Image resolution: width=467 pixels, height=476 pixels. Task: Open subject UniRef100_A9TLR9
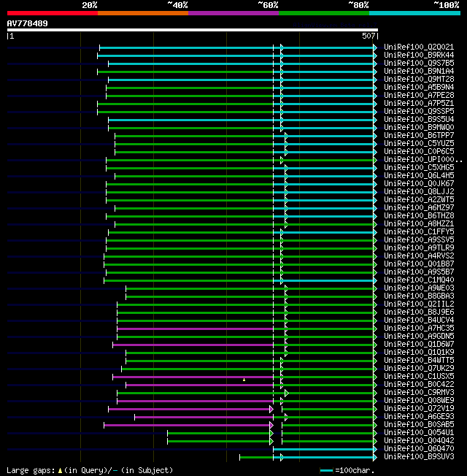click(419, 247)
